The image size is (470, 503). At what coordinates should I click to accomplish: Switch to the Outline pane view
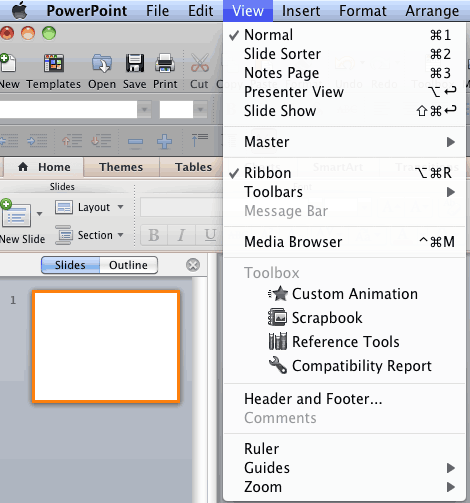(x=128, y=265)
